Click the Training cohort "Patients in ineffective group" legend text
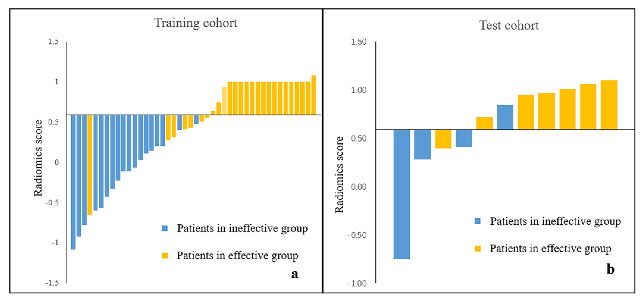 (x=242, y=228)
